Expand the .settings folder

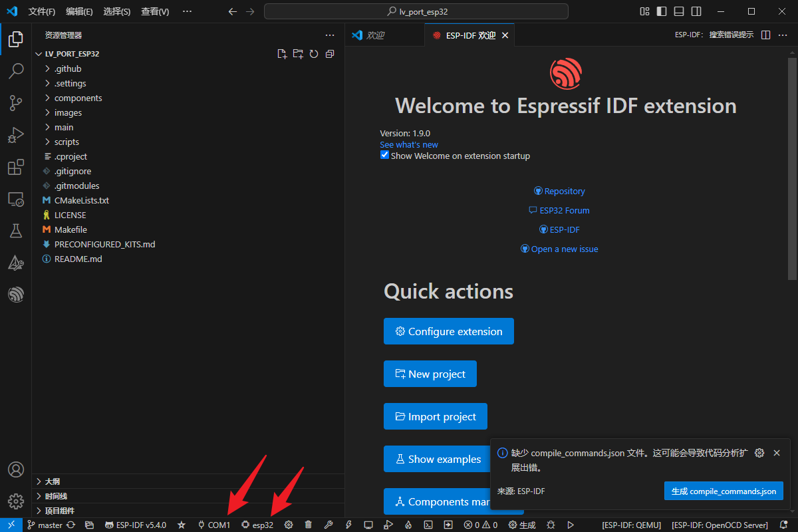coord(188,83)
